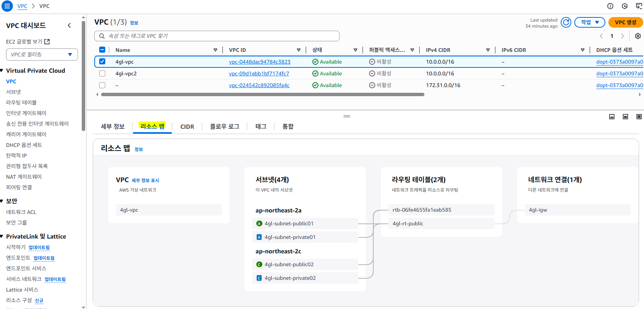Switch to the 플로우 로그 tab
Image resolution: width=644 pixels, height=309 pixels.
[225, 126]
